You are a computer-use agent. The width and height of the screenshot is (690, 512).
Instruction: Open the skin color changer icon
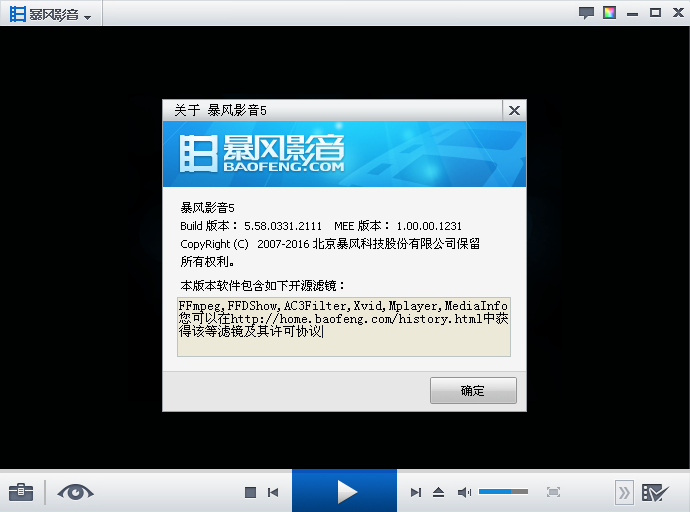[x=609, y=13]
